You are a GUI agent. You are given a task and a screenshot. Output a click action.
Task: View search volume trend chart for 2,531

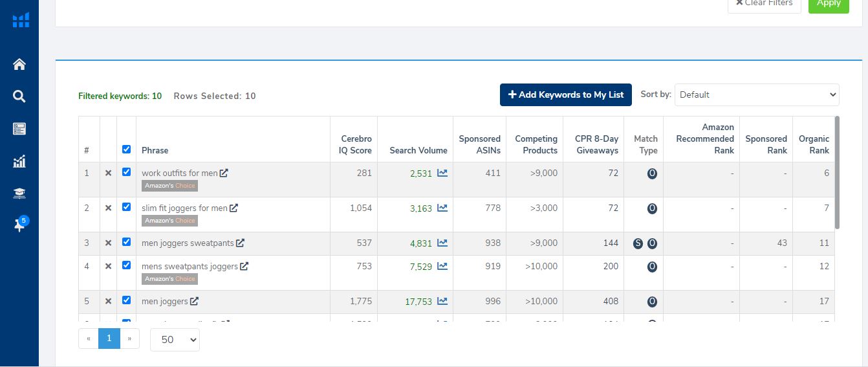(x=442, y=173)
